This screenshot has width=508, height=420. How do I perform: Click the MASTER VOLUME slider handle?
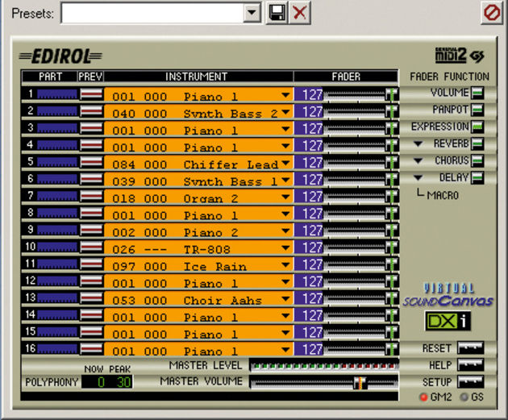click(x=360, y=382)
